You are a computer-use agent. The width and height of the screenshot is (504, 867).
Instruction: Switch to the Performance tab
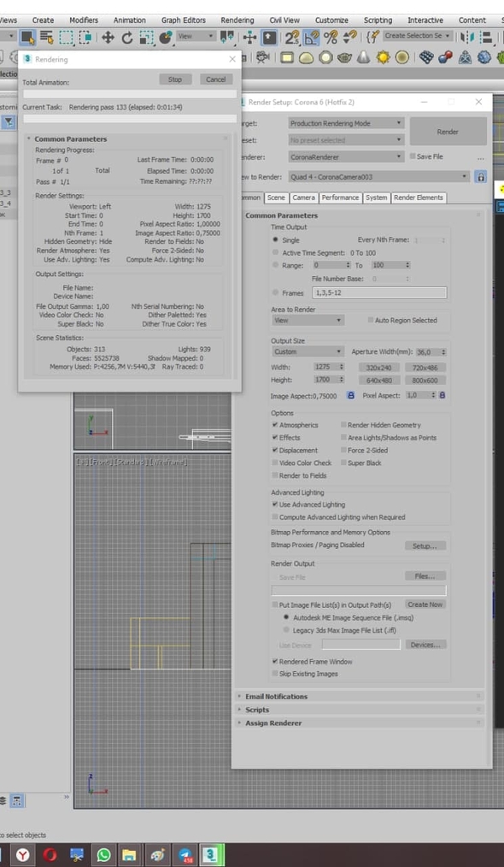(341, 198)
